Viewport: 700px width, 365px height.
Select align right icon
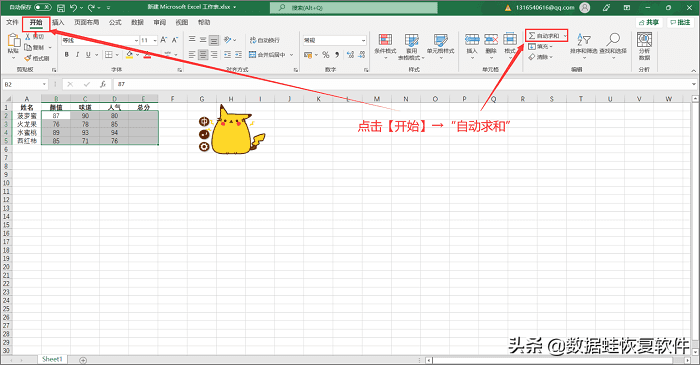214,54
